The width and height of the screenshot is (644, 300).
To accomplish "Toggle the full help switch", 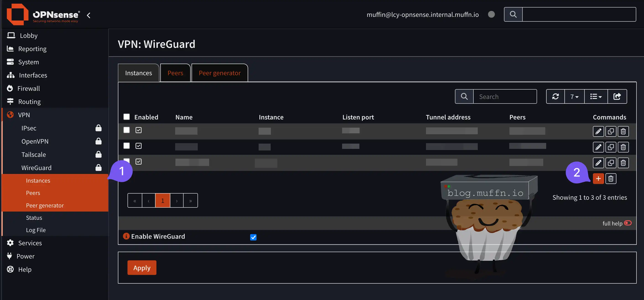I will coord(628,223).
